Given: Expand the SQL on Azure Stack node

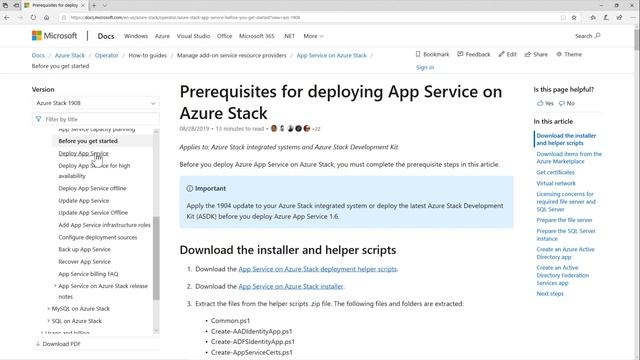Looking at the screenshot, I should pyautogui.click(x=49, y=321).
